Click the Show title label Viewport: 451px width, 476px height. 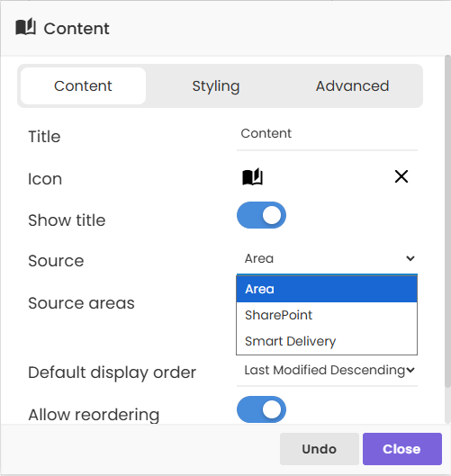coord(67,220)
